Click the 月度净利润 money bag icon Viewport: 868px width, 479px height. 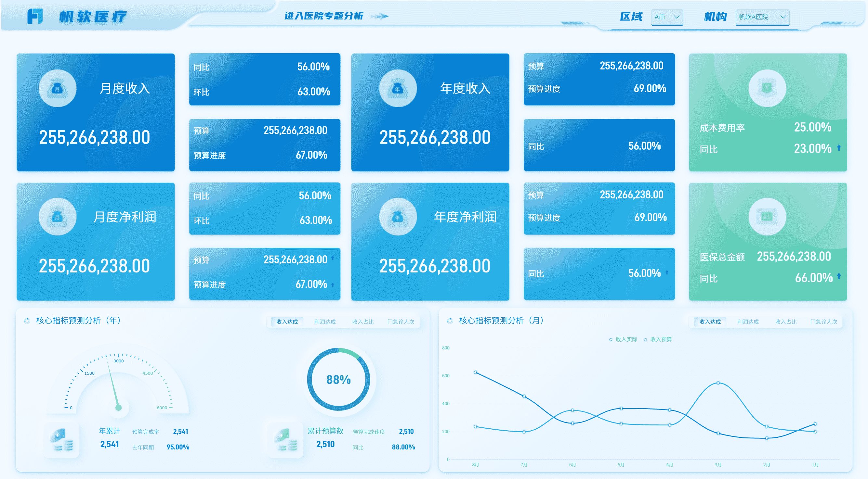57,217
